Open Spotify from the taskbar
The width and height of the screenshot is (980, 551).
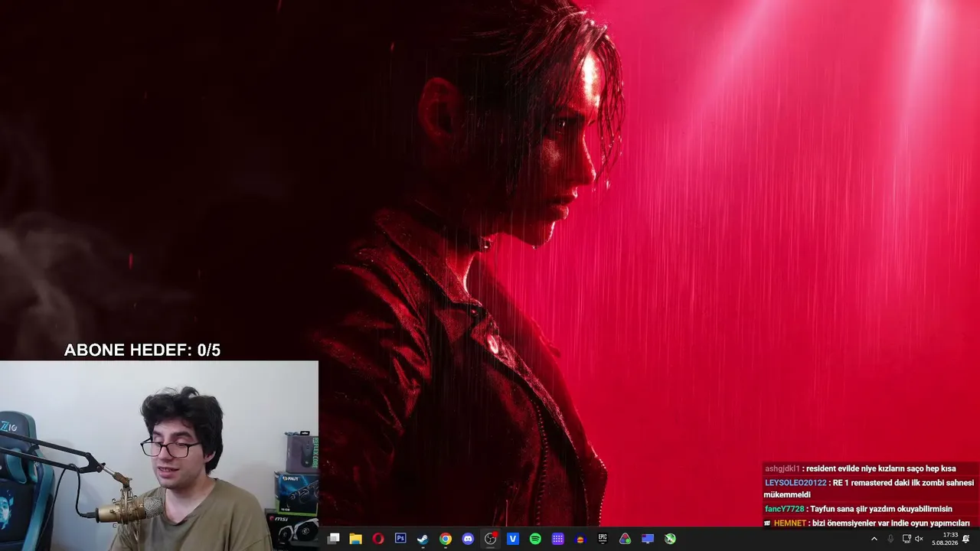[x=535, y=539]
